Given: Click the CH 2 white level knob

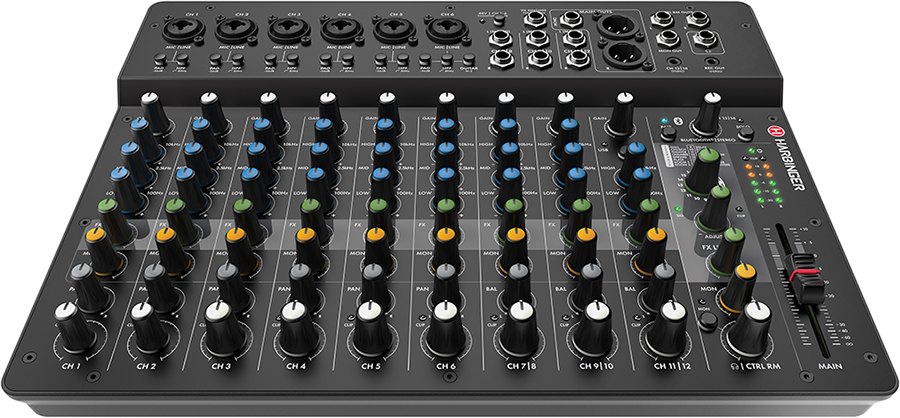Looking at the screenshot, I should coord(149,328).
